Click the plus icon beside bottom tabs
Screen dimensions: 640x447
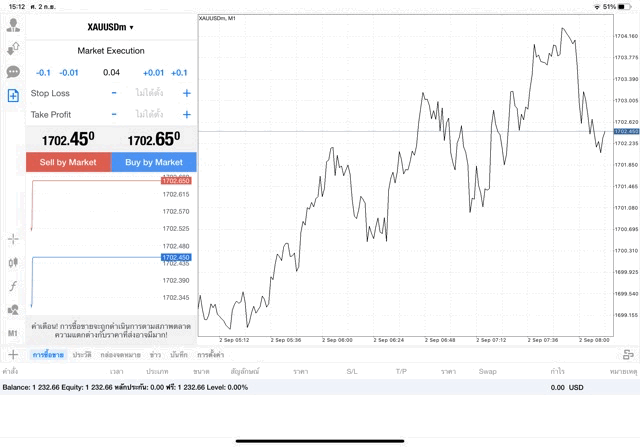pyautogui.click(x=13, y=355)
